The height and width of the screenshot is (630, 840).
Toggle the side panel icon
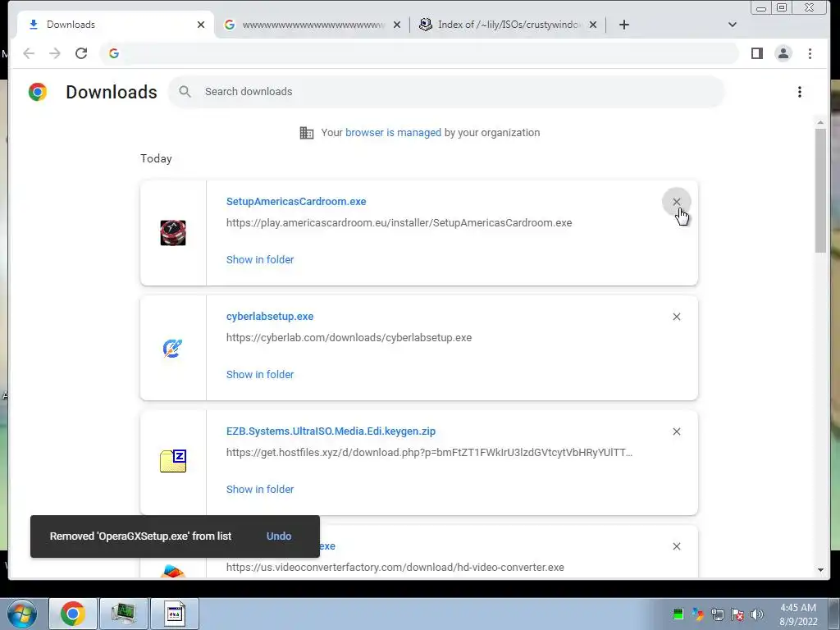tap(756, 53)
